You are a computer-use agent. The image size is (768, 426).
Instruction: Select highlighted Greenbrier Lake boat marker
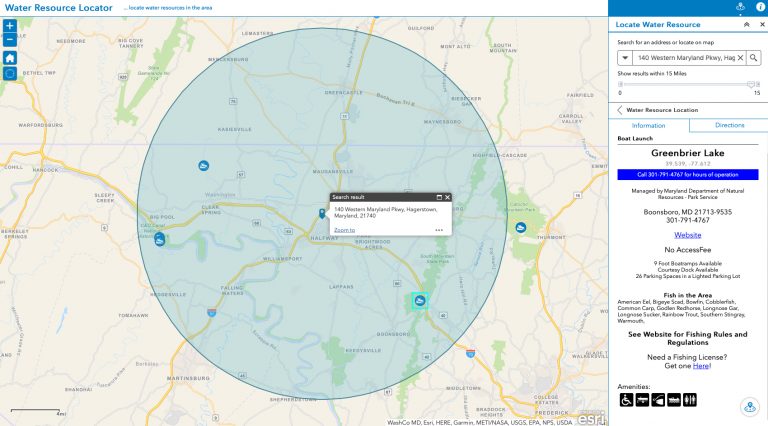point(420,301)
